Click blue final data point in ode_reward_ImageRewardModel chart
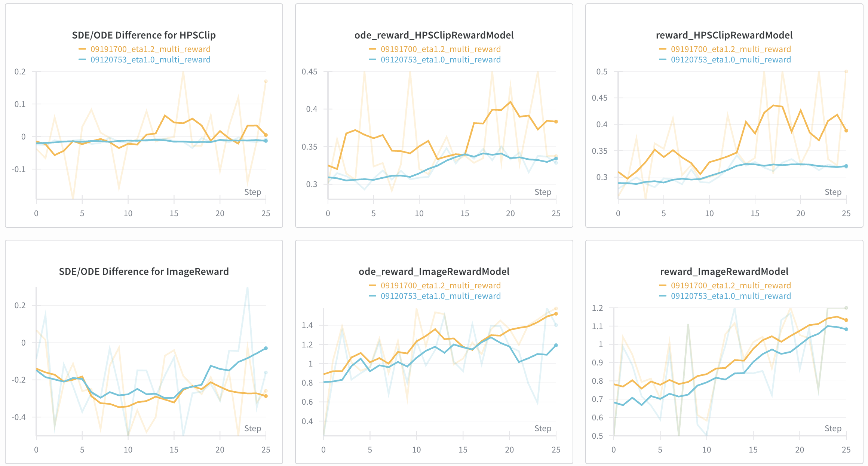Image resolution: width=868 pixels, height=466 pixels. 556,345
